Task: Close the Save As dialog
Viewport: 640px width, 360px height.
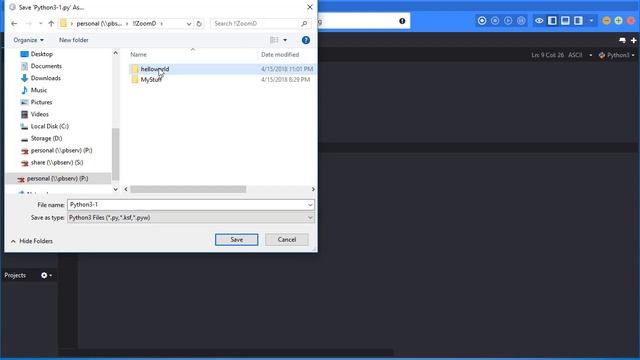Action: [310, 7]
